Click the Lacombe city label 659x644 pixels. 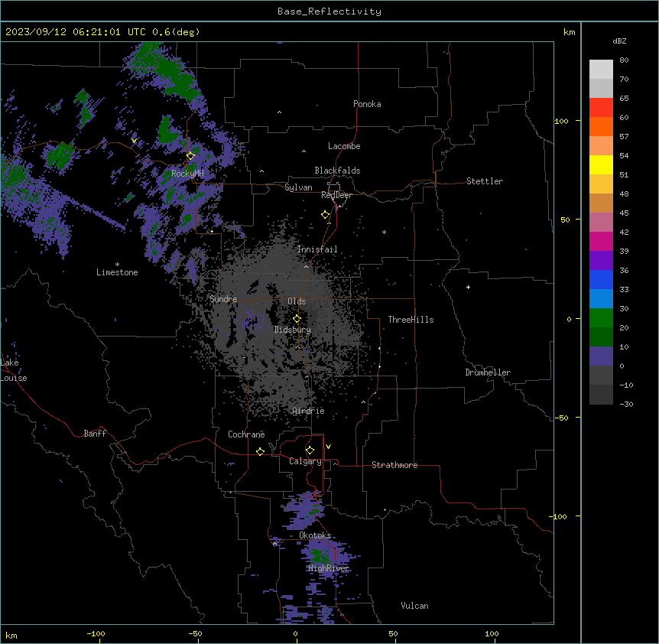tap(344, 146)
